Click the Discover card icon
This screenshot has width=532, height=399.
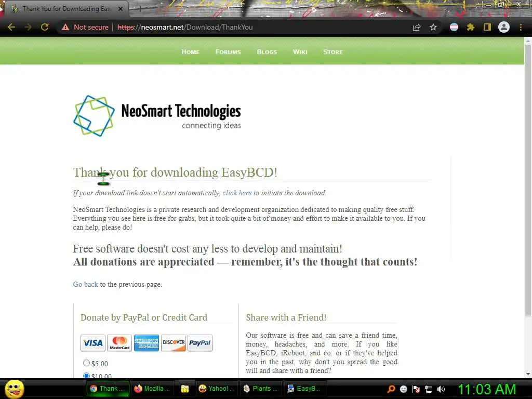coord(174,343)
